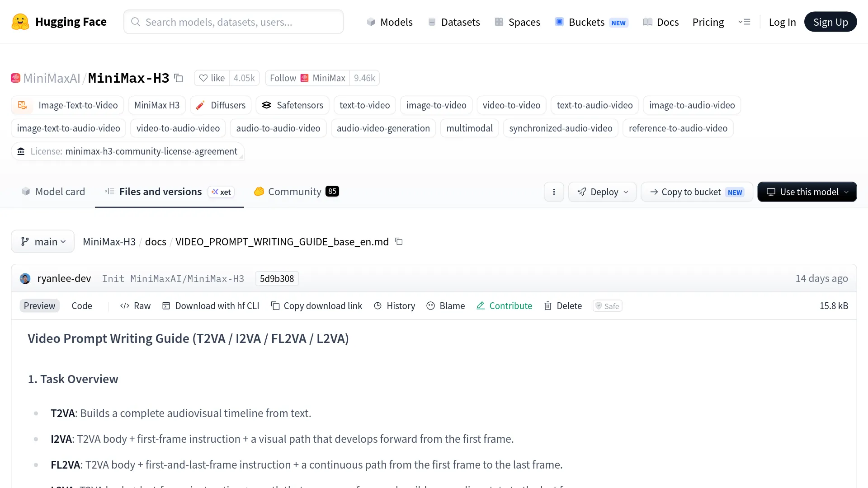The width and height of the screenshot is (868, 488).
Task: Open the Blame view
Action: (445, 306)
